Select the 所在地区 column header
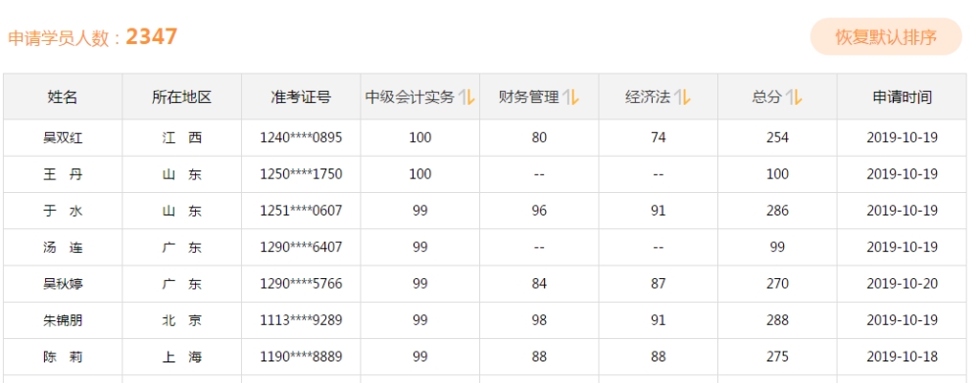The image size is (980, 383). pyautogui.click(x=182, y=98)
